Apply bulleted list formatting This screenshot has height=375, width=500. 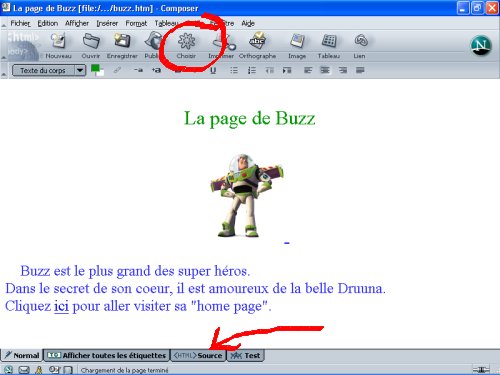click(x=234, y=70)
